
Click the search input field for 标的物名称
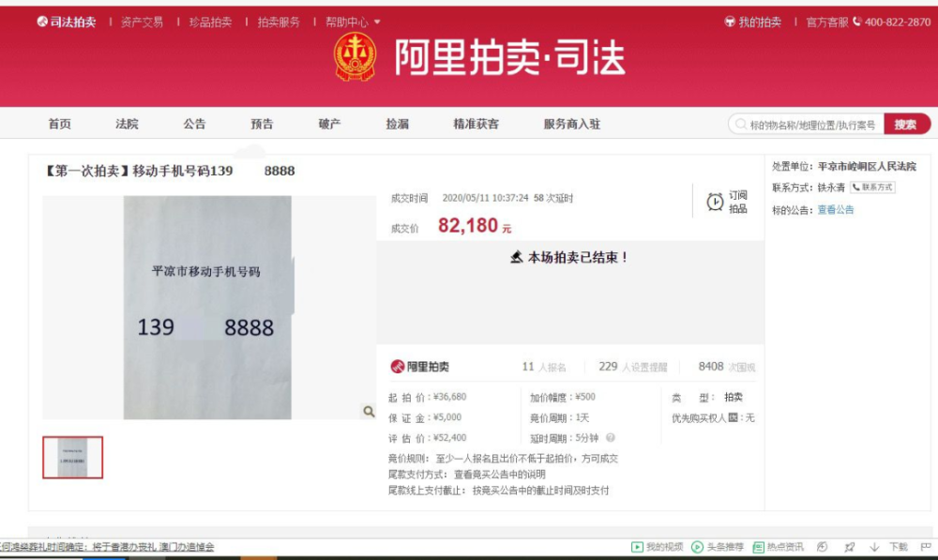806,125
